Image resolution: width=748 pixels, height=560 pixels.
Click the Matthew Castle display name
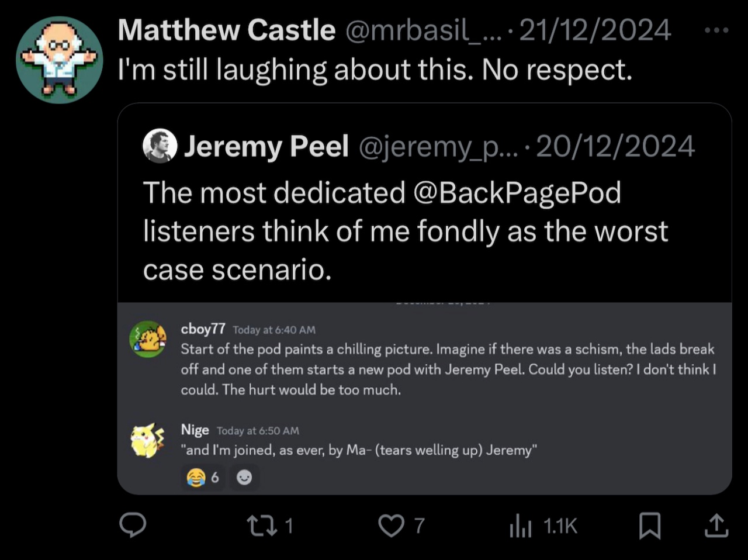[227, 30]
